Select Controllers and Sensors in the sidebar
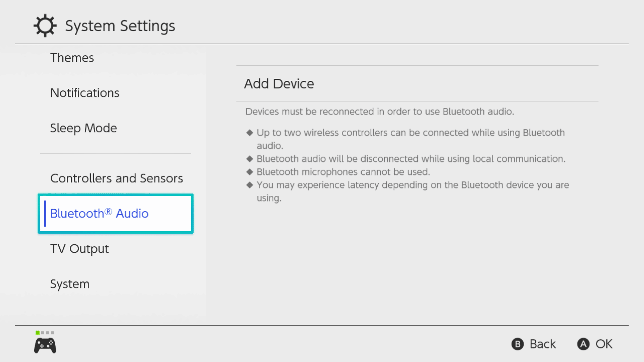Image resolution: width=644 pixels, height=362 pixels. click(x=116, y=178)
